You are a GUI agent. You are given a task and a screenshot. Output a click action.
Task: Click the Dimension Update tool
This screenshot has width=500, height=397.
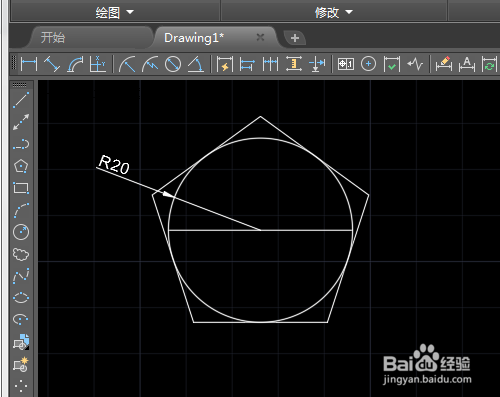coord(489,64)
